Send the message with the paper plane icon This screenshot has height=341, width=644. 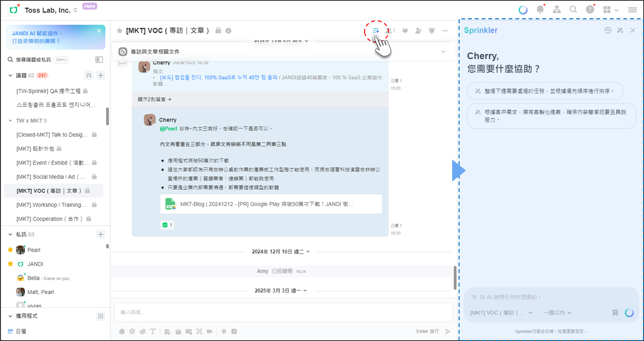tap(448, 331)
